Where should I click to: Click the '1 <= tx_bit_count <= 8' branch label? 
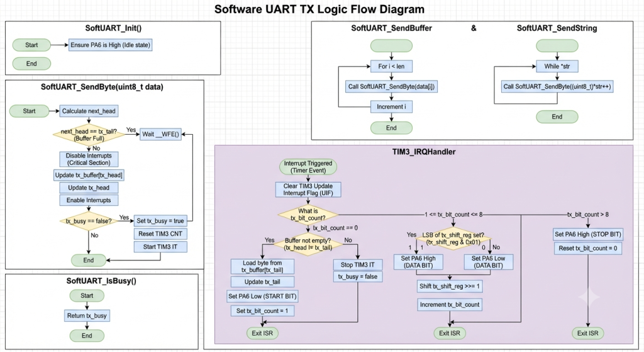pos(454,214)
